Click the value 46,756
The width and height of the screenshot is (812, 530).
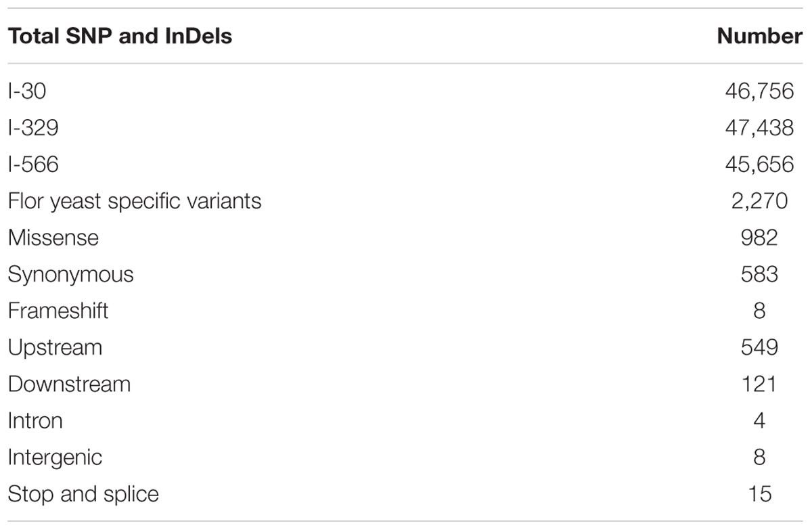(x=759, y=91)
